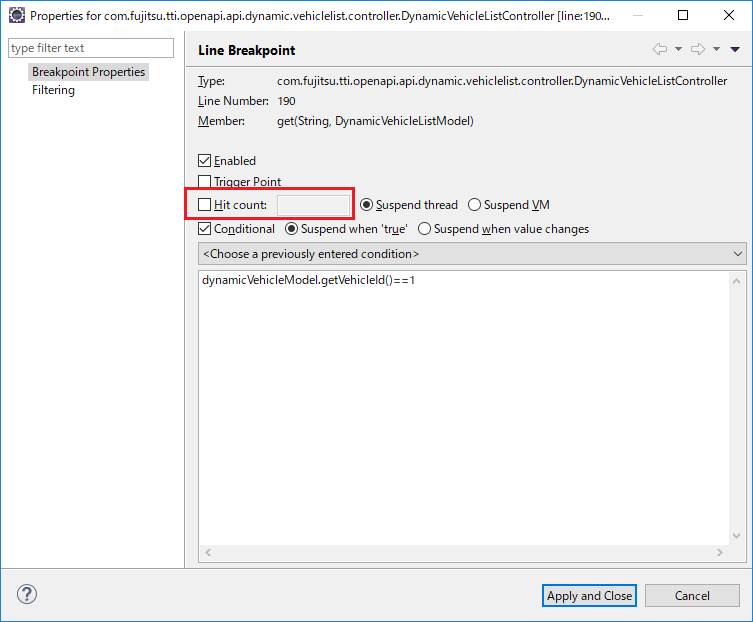
Task: Close the Properties dialog window
Action: (x=729, y=15)
